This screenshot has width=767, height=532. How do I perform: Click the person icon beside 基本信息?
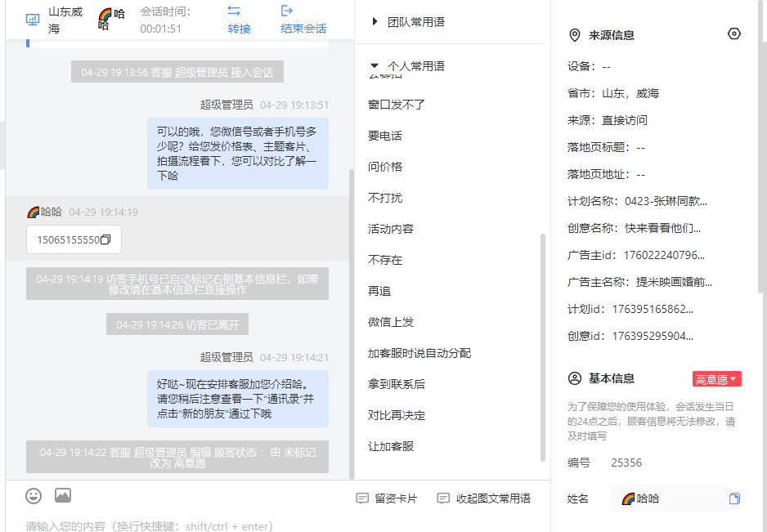tap(575, 378)
